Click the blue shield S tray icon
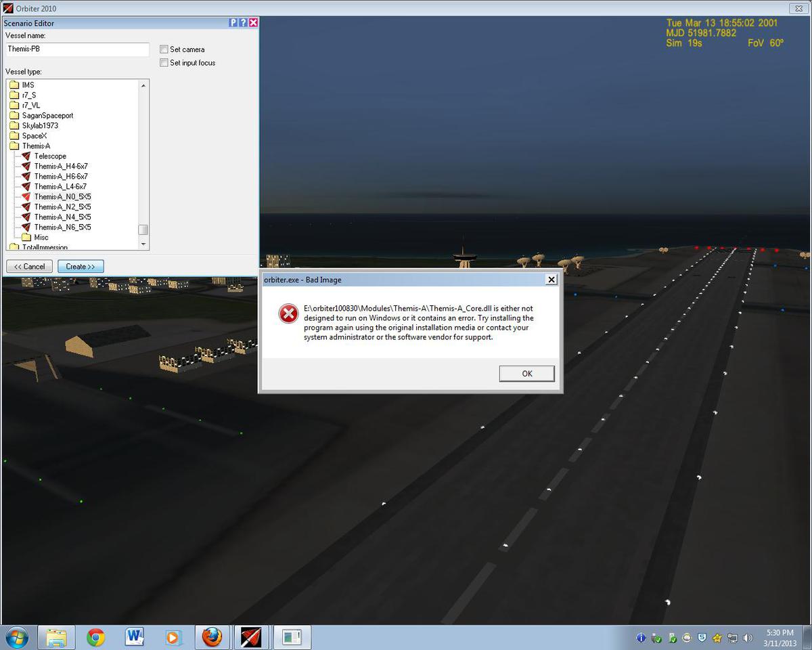The height and width of the screenshot is (650, 812). (702, 638)
